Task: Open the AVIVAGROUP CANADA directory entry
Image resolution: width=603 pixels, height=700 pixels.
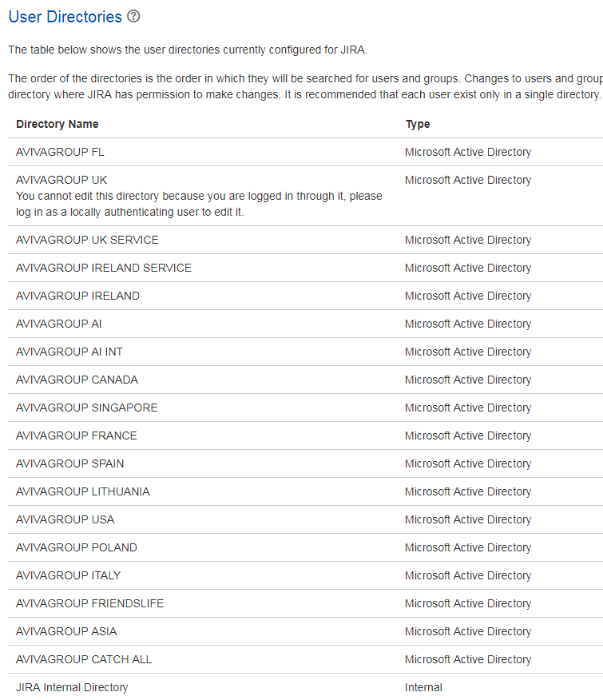Action: 77,380
